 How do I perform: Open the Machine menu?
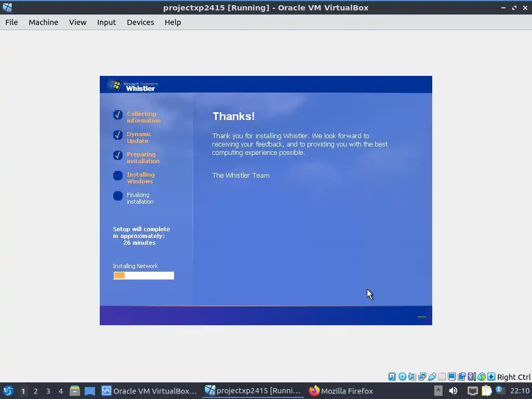(44, 22)
